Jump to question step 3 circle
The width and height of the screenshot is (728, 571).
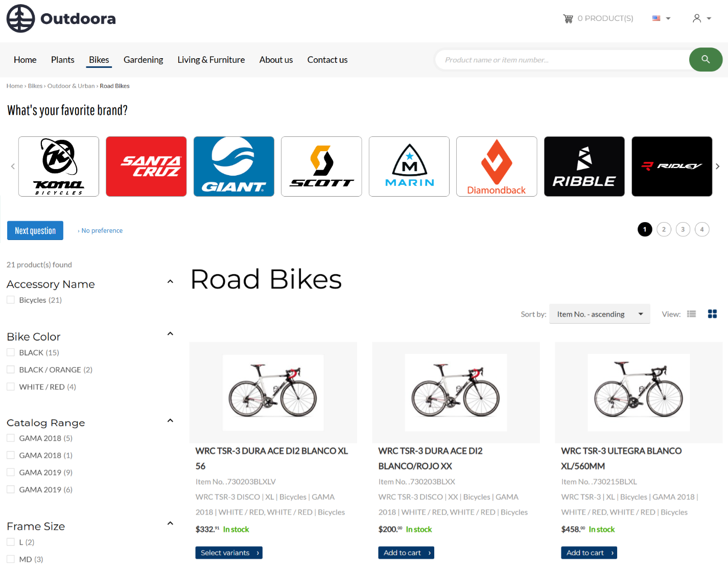point(683,229)
